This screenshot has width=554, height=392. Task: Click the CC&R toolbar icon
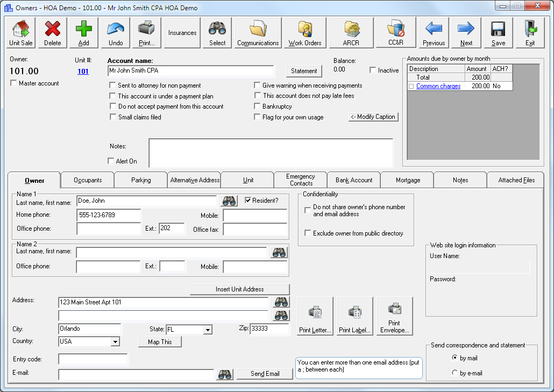pyautogui.click(x=396, y=32)
